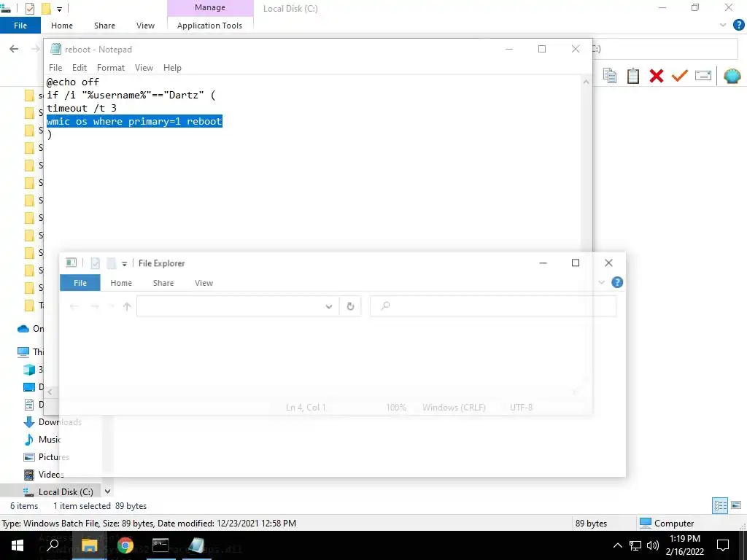Open Notepad's Edit menu

79,68
